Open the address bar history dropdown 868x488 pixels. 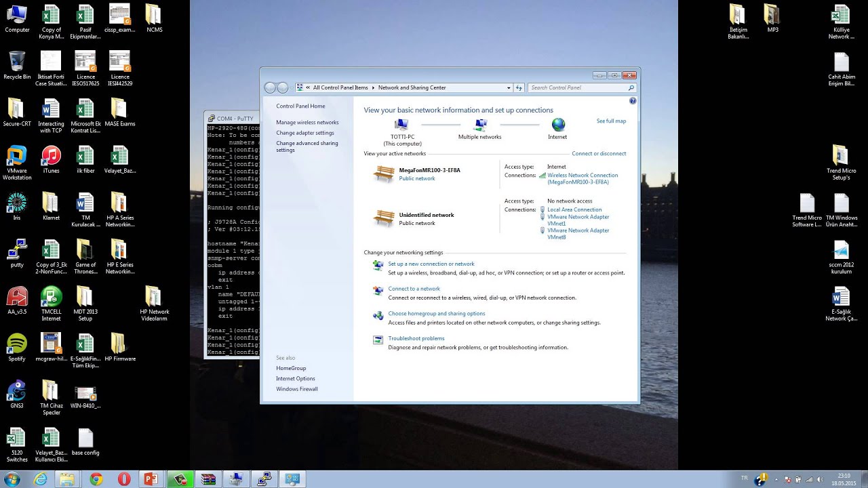pos(509,87)
